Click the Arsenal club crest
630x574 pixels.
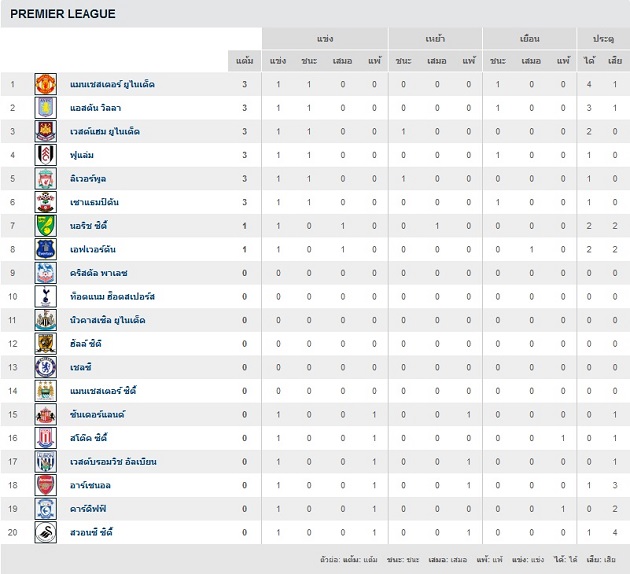point(46,486)
